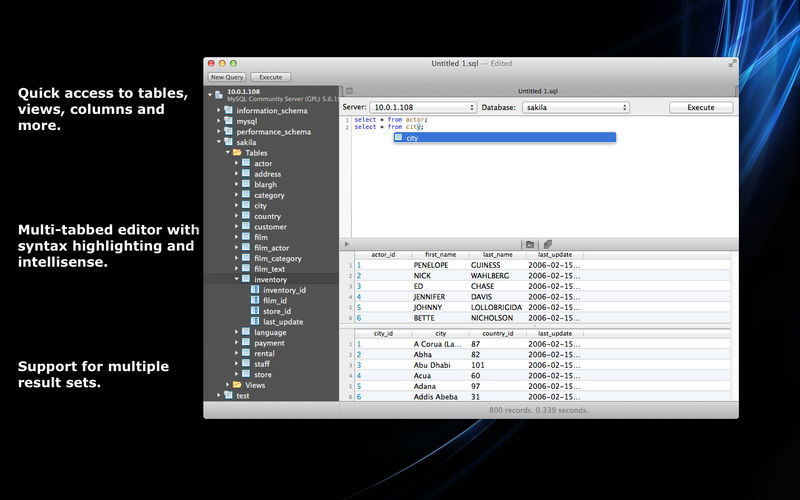
Task: Click the inventory_id column icon
Action: coord(255,290)
